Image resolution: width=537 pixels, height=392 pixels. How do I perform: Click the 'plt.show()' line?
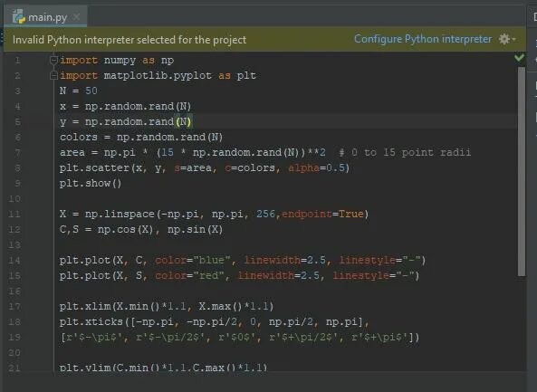91,184
